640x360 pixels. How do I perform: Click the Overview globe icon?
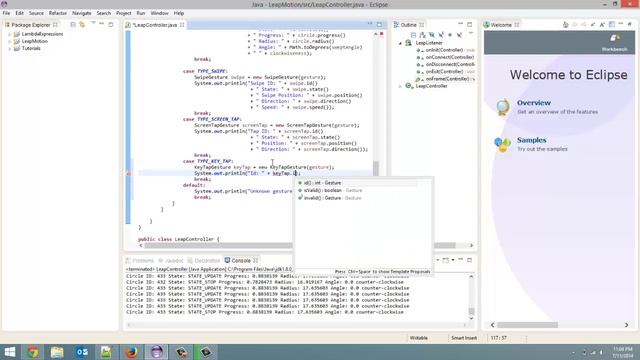[x=503, y=107]
